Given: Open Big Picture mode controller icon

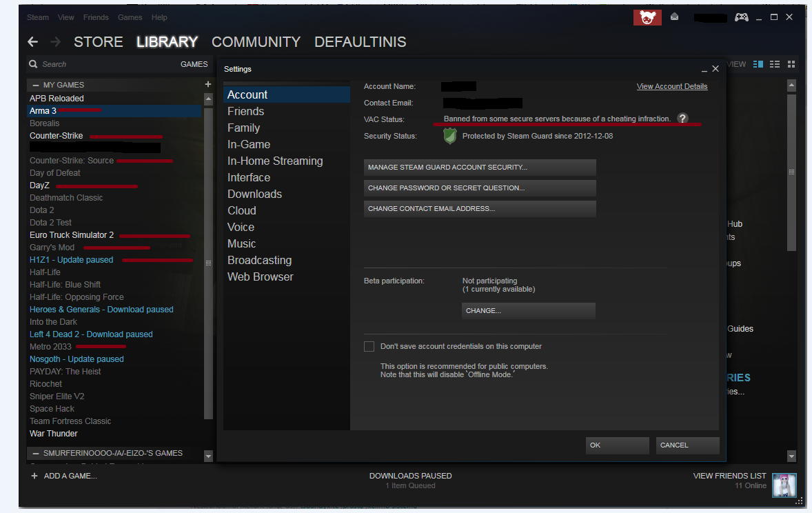Looking at the screenshot, I should [742, 17].
